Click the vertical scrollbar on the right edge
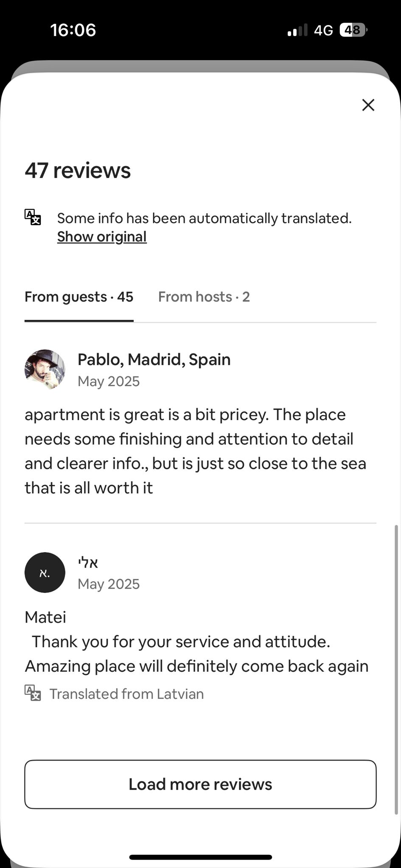The image size is (401, 868). point(396,636)
